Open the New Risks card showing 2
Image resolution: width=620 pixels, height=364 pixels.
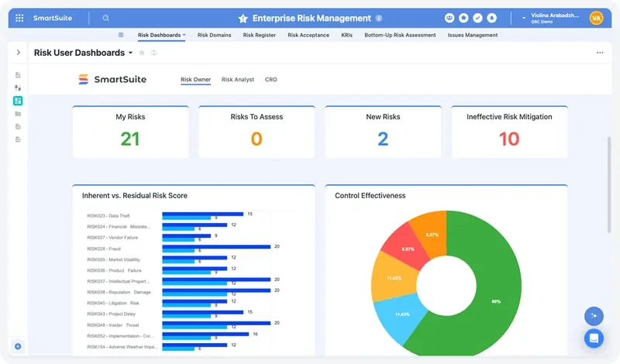[x=383, y=132]
